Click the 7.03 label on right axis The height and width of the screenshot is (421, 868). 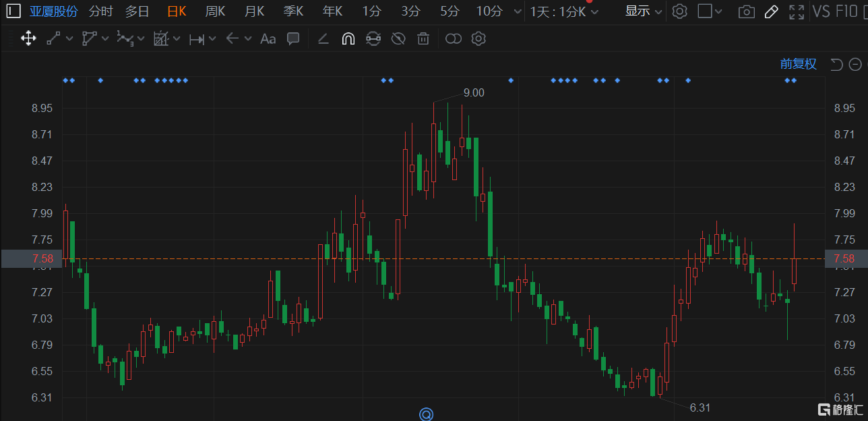click(844, 318)
